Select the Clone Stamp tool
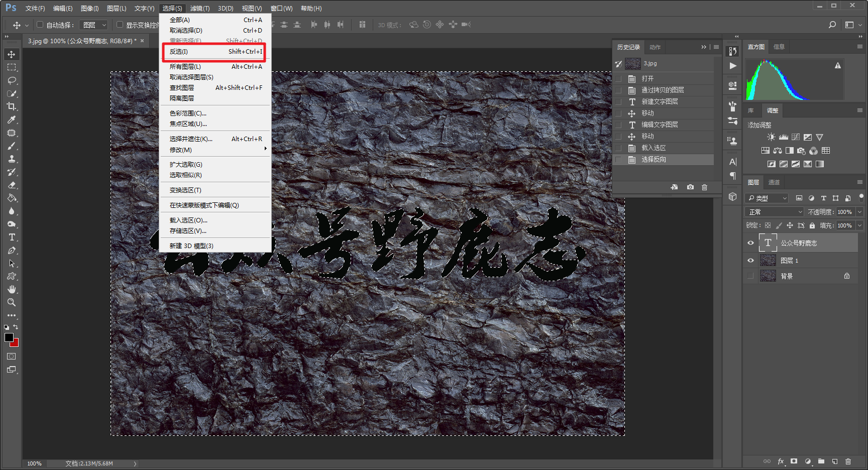Viewport: 868px width, 470px height. pos(12,159)
